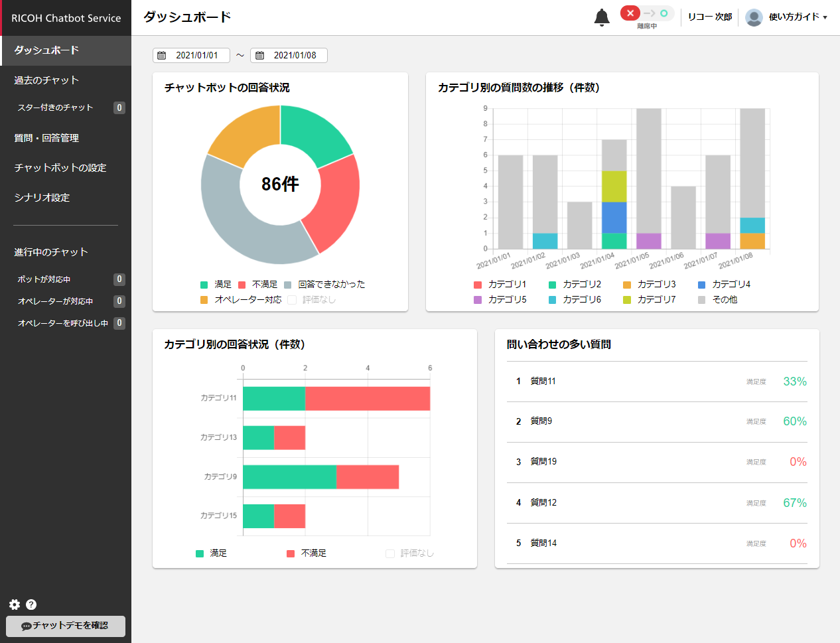Click the チャットデモを確認 button

point(66,626)
